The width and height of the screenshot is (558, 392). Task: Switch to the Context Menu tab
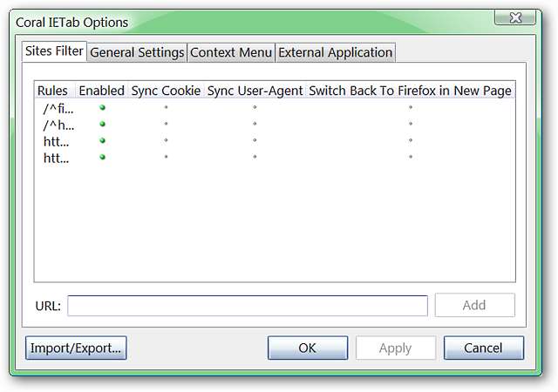pyautogui.click(x=231, y=52)
